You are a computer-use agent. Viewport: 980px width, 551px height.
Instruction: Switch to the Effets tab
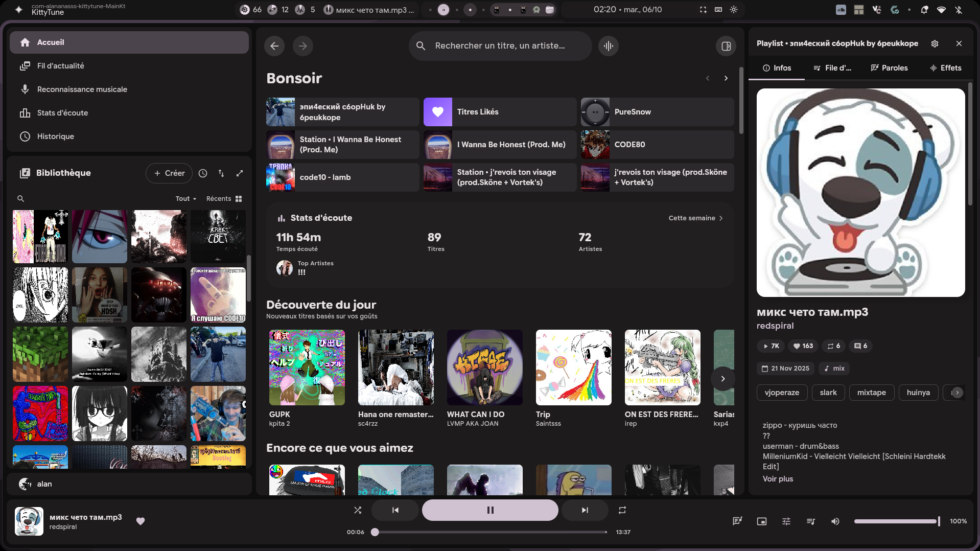pyautogui.click(x=945, y=68)
